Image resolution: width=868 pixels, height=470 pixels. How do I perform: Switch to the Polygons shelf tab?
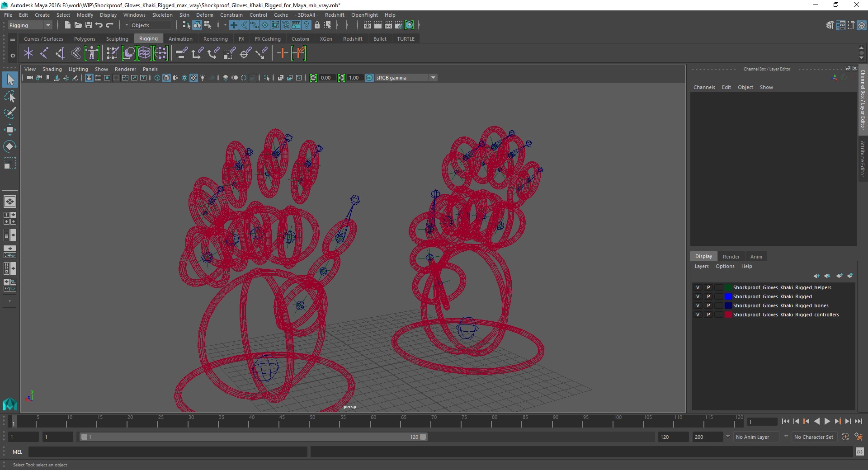(x=85, y=39)
